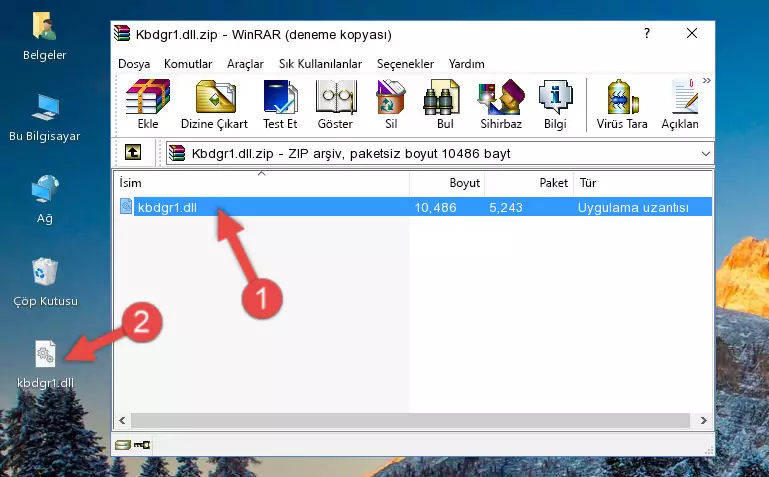Viewport: 769px width, 477px height.
Task: Expand the toolbar overflow chevron
Action: tap(707, 80)
